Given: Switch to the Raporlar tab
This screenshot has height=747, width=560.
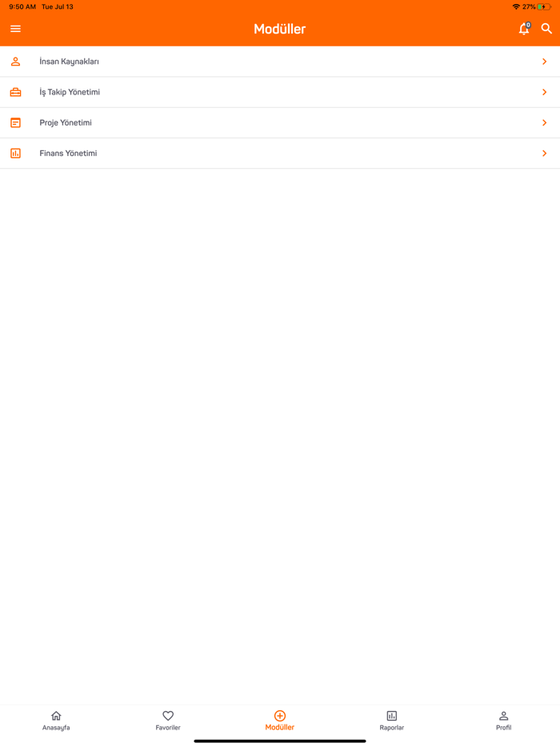Looking at the screenshot, I should (392, 721).
